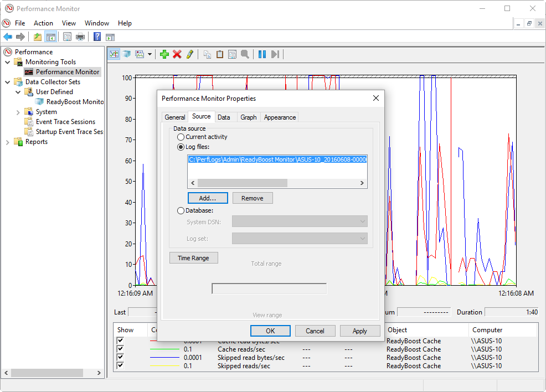Select the Database radio button
This screenshot has height=392, width=546.
181,210
